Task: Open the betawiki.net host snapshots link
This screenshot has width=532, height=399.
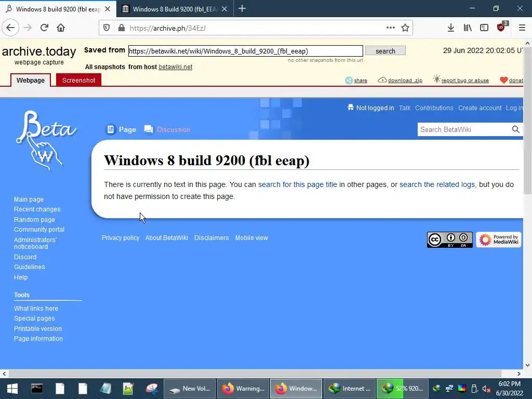Action: click(175, 67)
